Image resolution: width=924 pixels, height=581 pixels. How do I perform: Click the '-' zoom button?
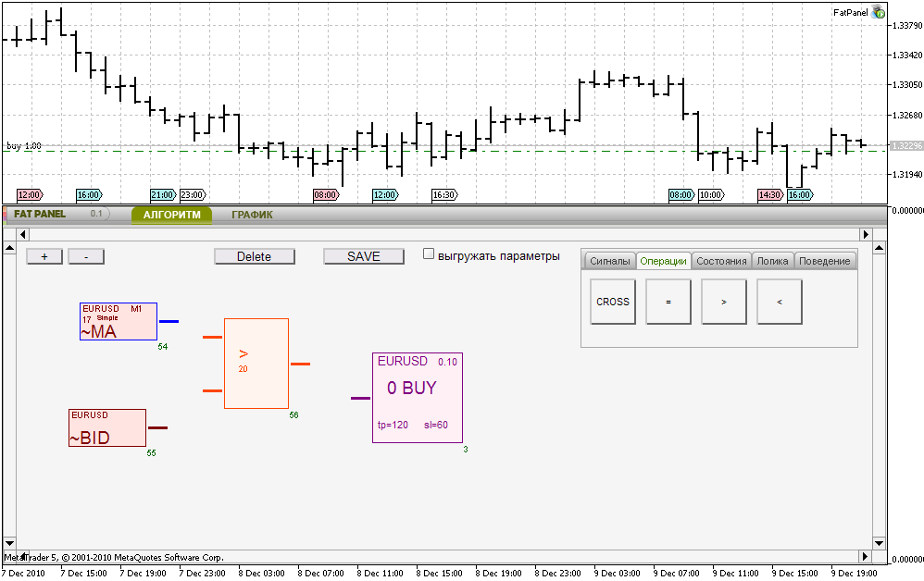85,256
